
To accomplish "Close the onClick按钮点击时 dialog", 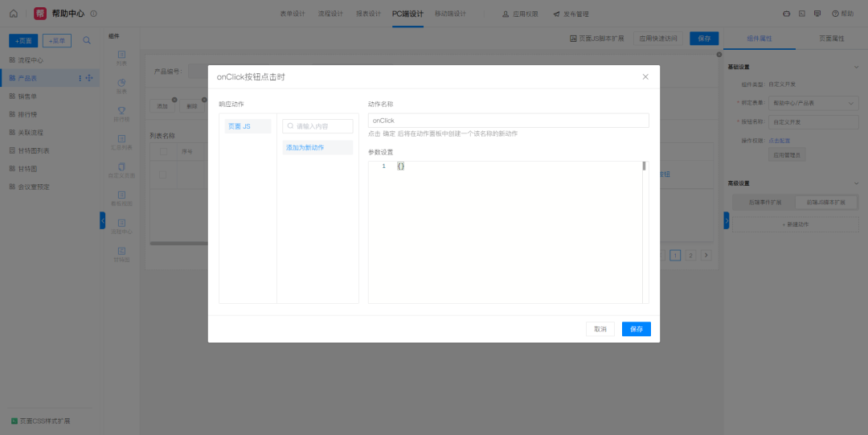I will click(645, 77).
